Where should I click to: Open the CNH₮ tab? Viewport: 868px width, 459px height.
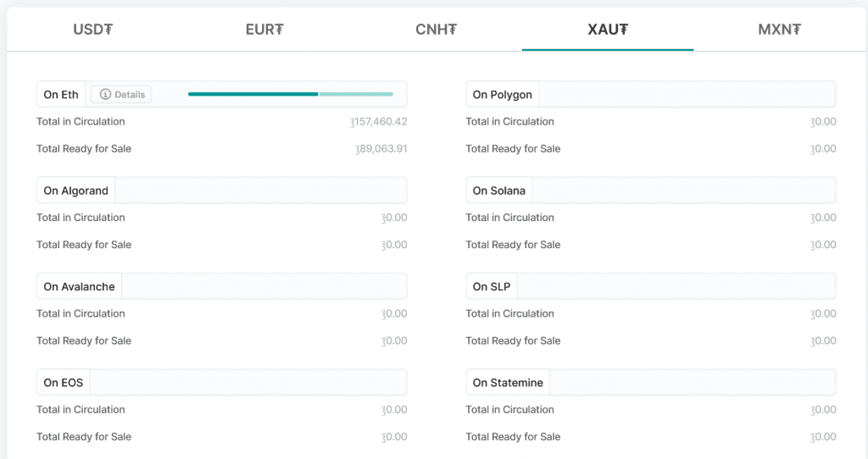437,30
